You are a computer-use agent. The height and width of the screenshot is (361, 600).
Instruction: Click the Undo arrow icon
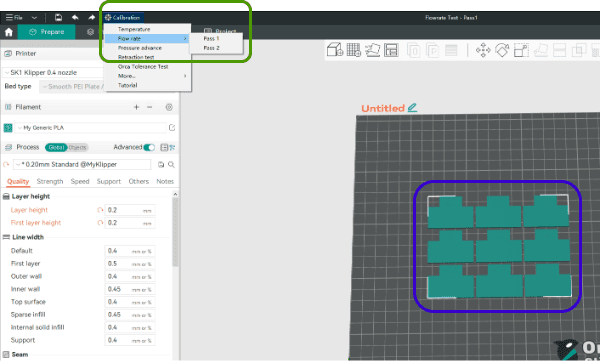(x=75, y=18)
